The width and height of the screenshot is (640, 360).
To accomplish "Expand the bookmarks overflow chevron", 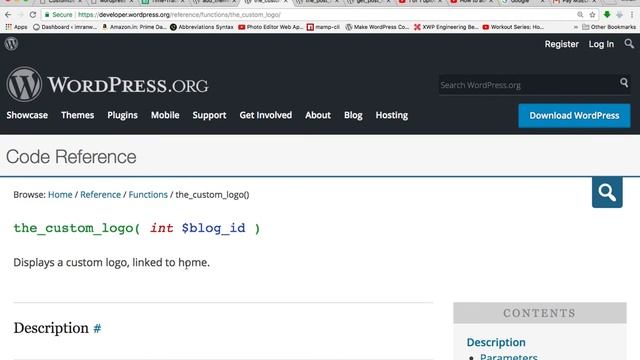I will tap(576, 27).
